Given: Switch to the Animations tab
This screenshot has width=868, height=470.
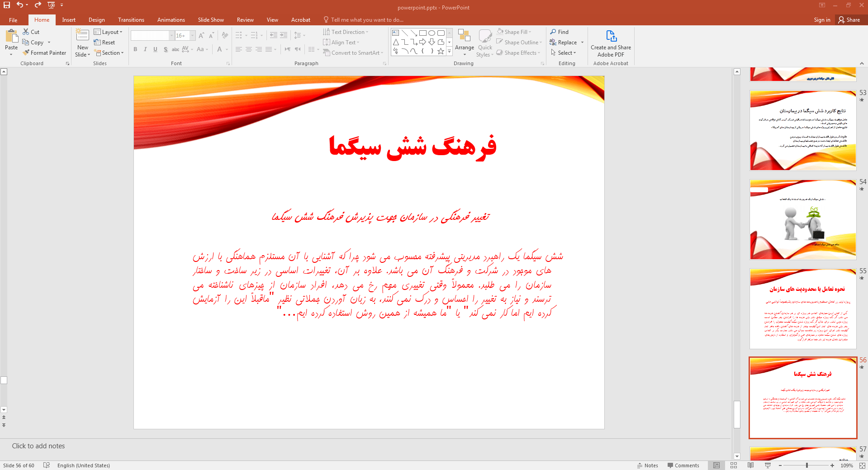Looking at the screenshot, I should click(x=171, y=20).
